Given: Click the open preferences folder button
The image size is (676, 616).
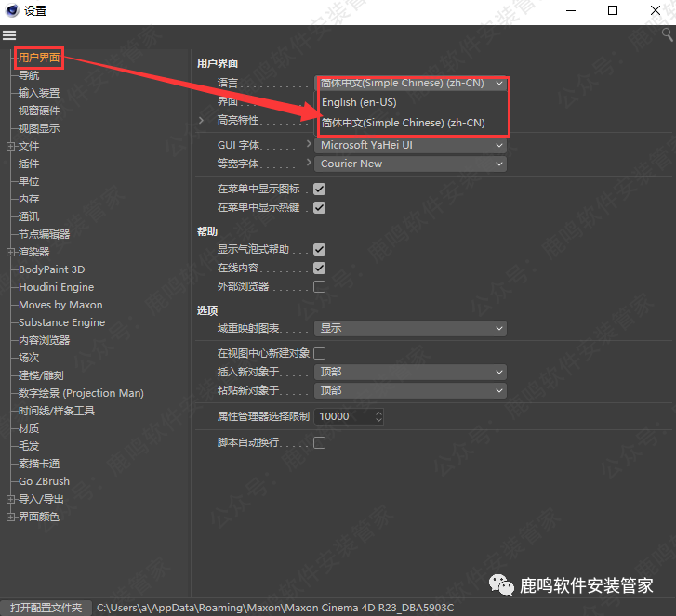Looking at the screenshot, I should [46, 607].
